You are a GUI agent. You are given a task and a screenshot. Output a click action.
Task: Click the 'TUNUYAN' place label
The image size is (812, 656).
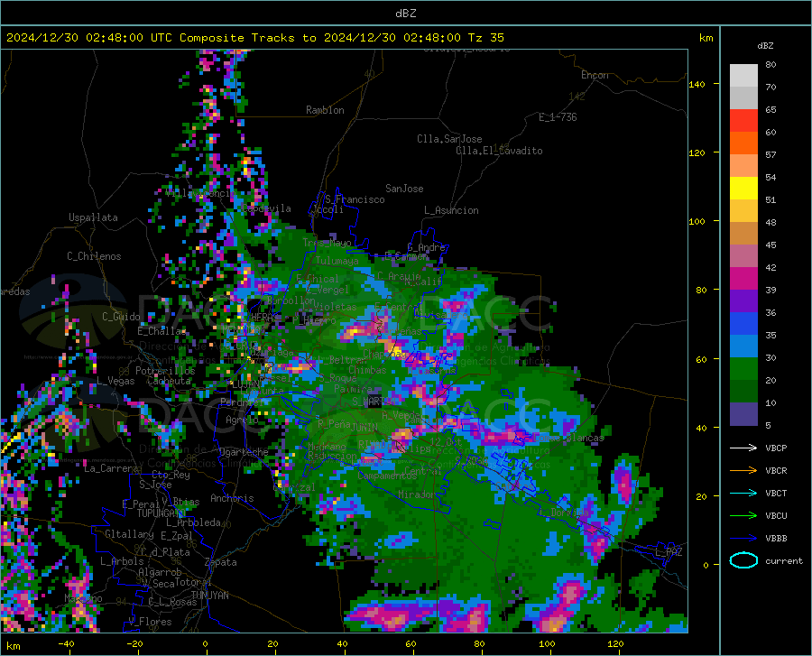209,596
